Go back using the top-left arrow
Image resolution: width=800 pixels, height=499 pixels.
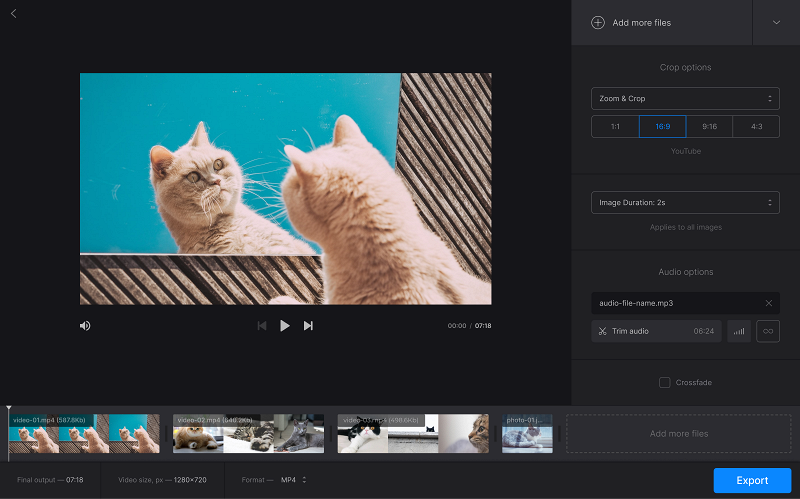[x=14, y=14]
